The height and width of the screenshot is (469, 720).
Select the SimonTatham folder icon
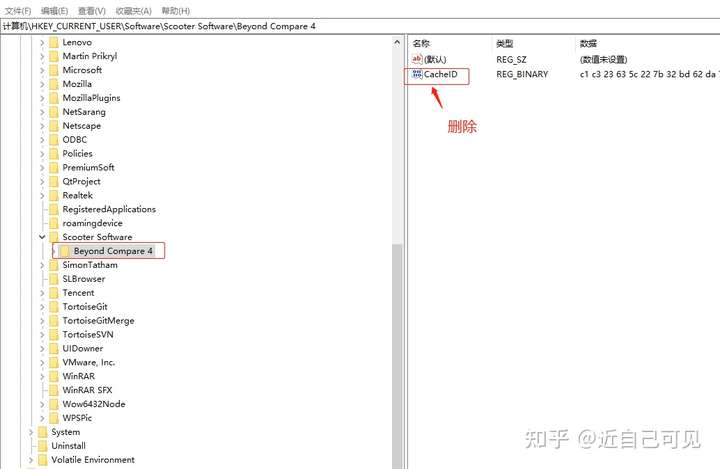click(54, 265)
